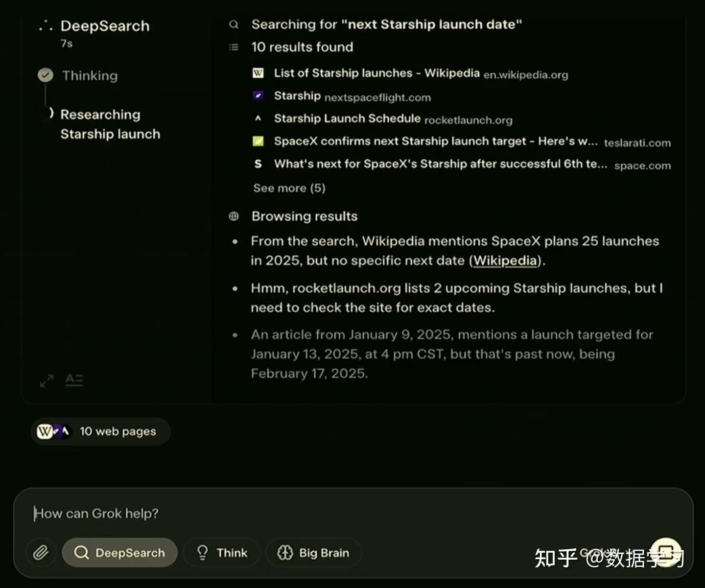705x588 pixels.
Task: Enable Think mode
Action: pos(221,552)
